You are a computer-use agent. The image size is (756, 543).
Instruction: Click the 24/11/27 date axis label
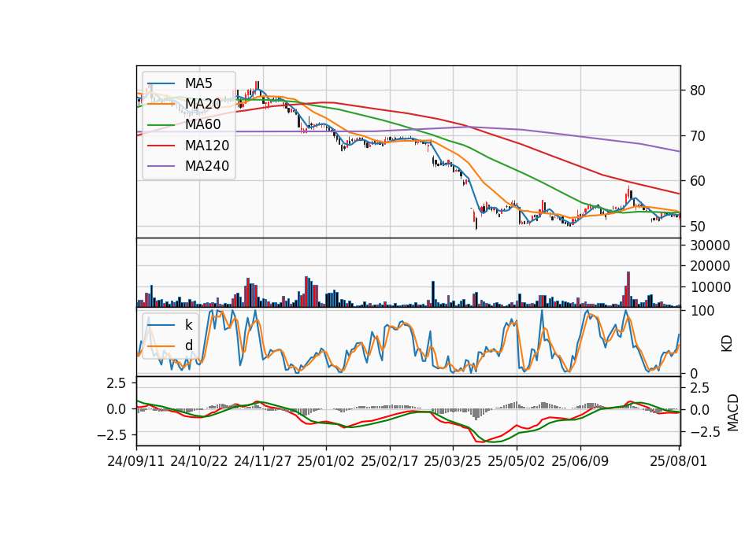[263, 461]
